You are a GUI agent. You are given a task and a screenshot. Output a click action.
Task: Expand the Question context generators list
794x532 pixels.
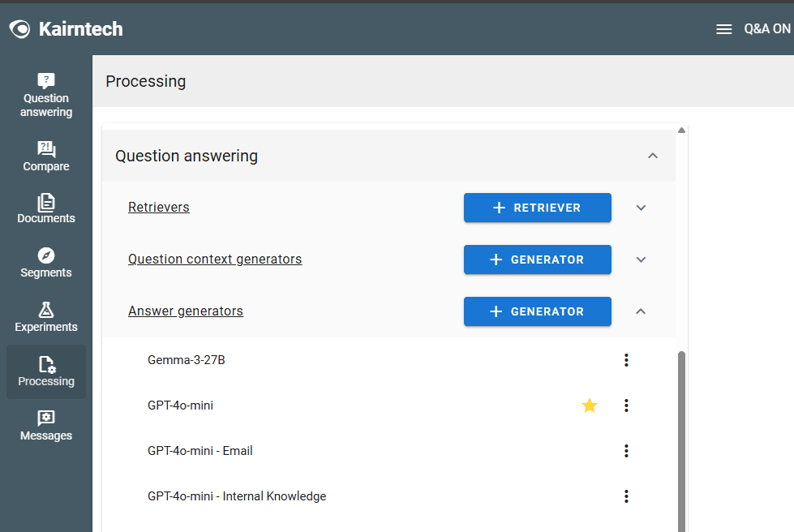tap(641, 260)
